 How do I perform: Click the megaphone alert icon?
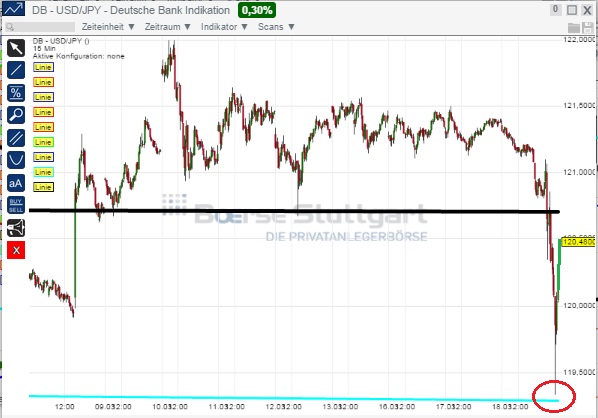(16, 228)
